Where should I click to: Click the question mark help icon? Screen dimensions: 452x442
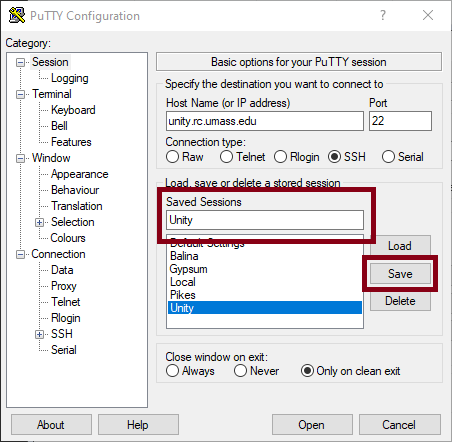click(x=383, y=15)
